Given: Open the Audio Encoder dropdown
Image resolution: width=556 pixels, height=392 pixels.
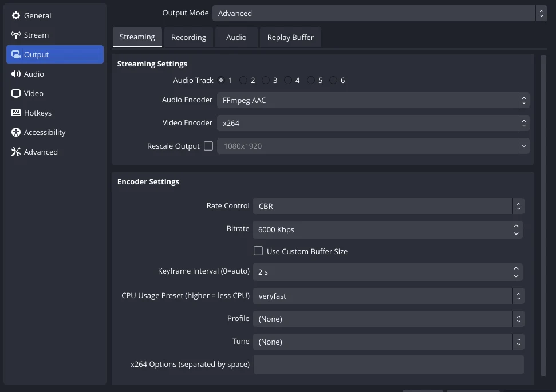Looking at the screenshot, I should click(x=373, y=100).
